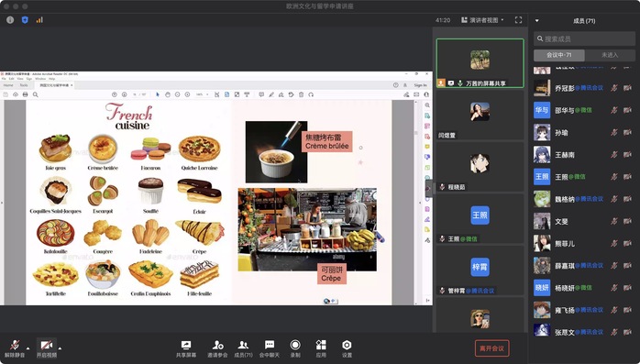Show the meeting info icon
The height and width of the screenshot is (364, 640).
click(x=10, y=19)
